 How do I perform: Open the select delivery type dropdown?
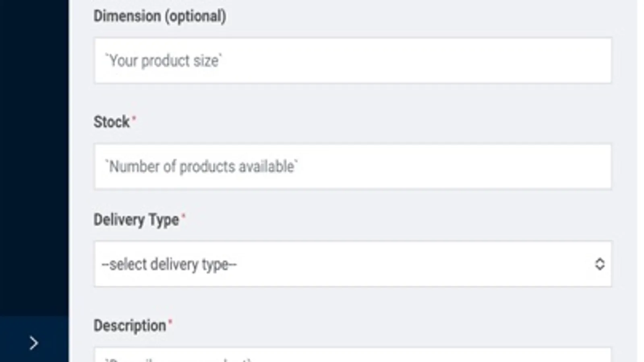click(x=352, y=264)
